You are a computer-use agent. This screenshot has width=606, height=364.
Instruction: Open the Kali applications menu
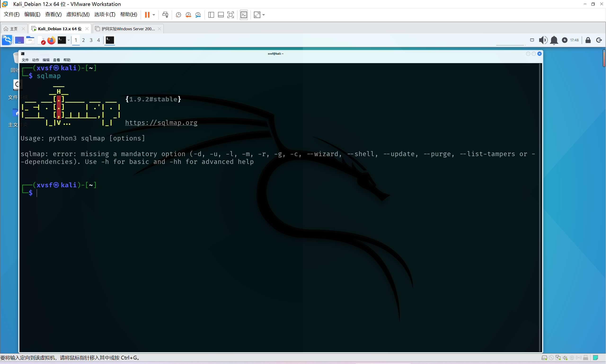click(7, 40)
